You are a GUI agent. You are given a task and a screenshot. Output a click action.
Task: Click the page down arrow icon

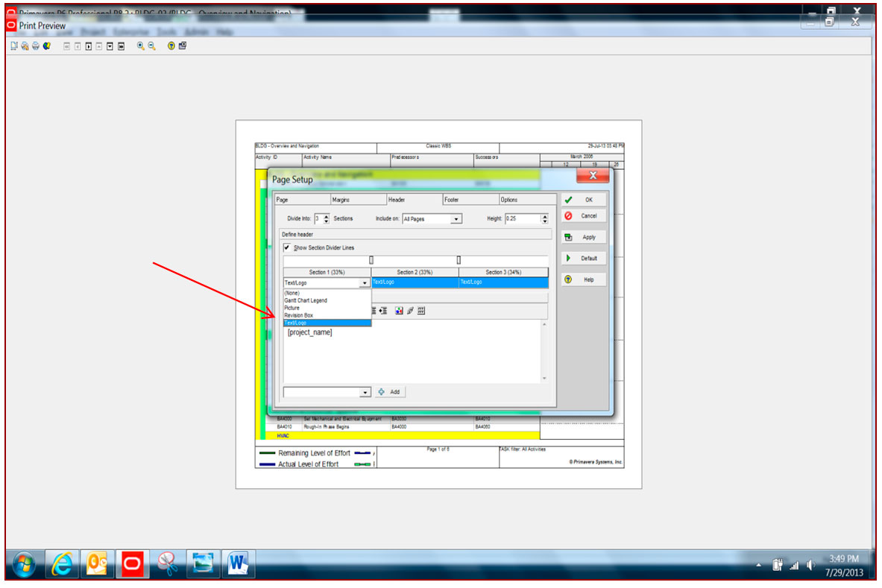coord(110,46)
